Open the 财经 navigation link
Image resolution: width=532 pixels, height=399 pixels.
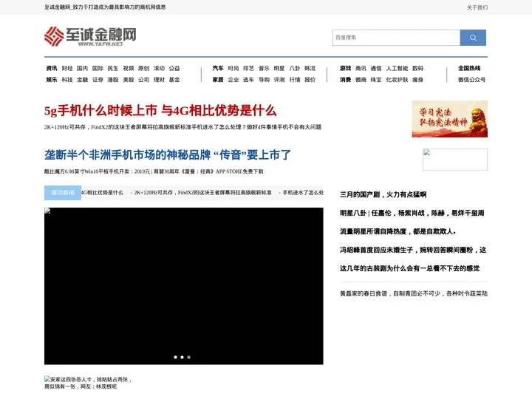coord(67,68)
